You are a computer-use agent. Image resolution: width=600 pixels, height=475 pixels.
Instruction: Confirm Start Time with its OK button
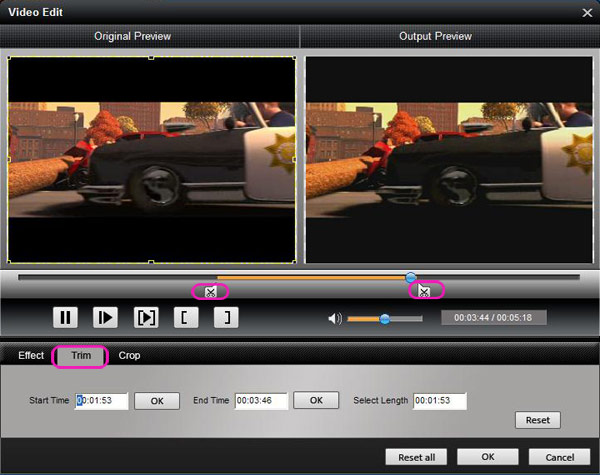click(157, 401)
